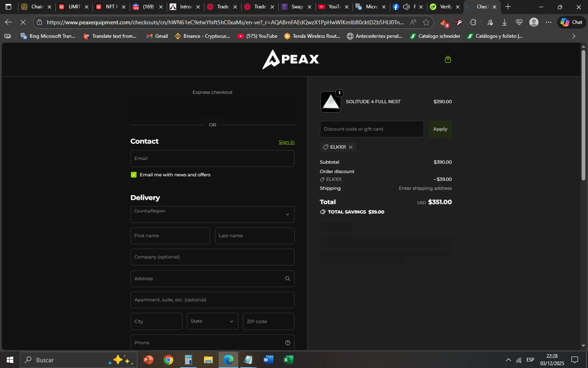588x368 pixels.
Task: Add this page to favorites
Action: click(x=426, y=22)
